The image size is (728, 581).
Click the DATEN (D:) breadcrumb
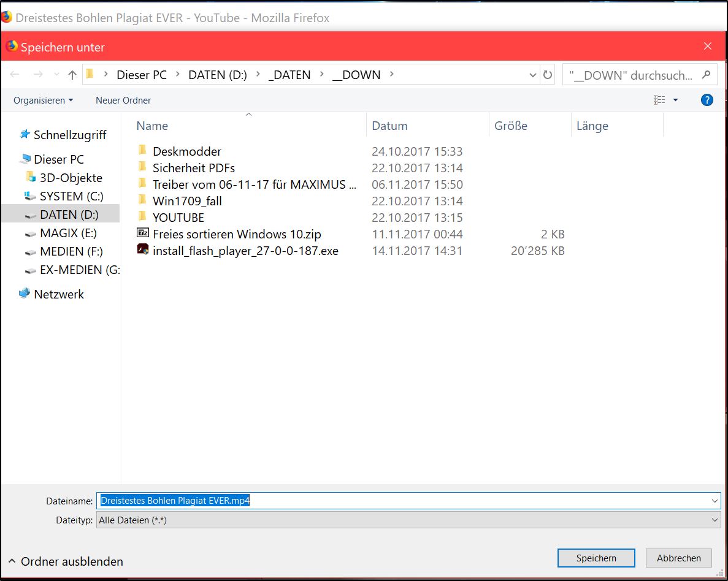point(218,75)
